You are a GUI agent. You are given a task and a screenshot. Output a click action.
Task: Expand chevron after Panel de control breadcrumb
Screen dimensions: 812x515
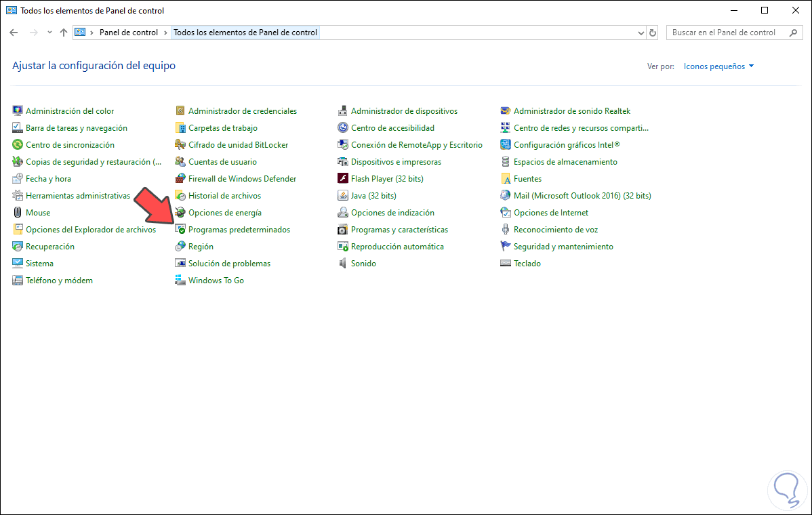tap(165, 33)
